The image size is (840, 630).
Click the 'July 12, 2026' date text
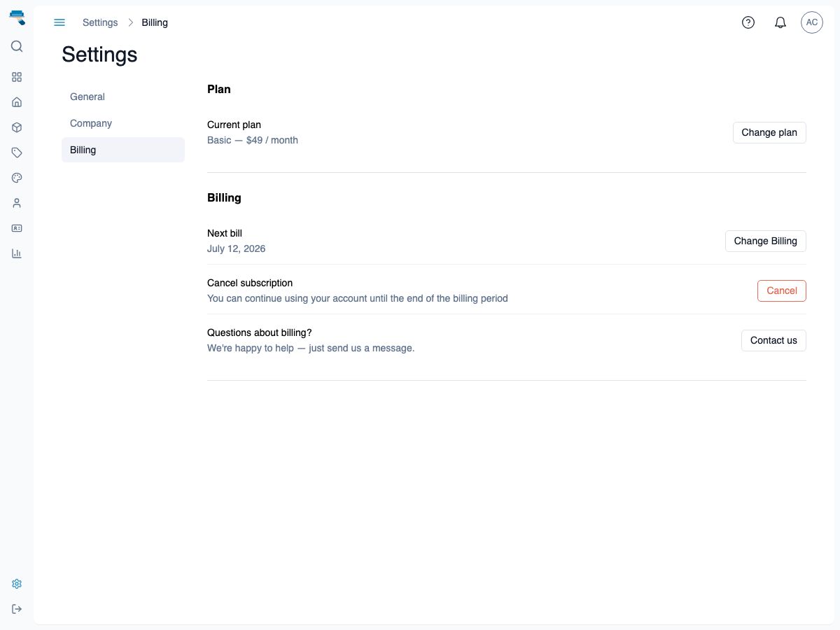tap(237, 248)
